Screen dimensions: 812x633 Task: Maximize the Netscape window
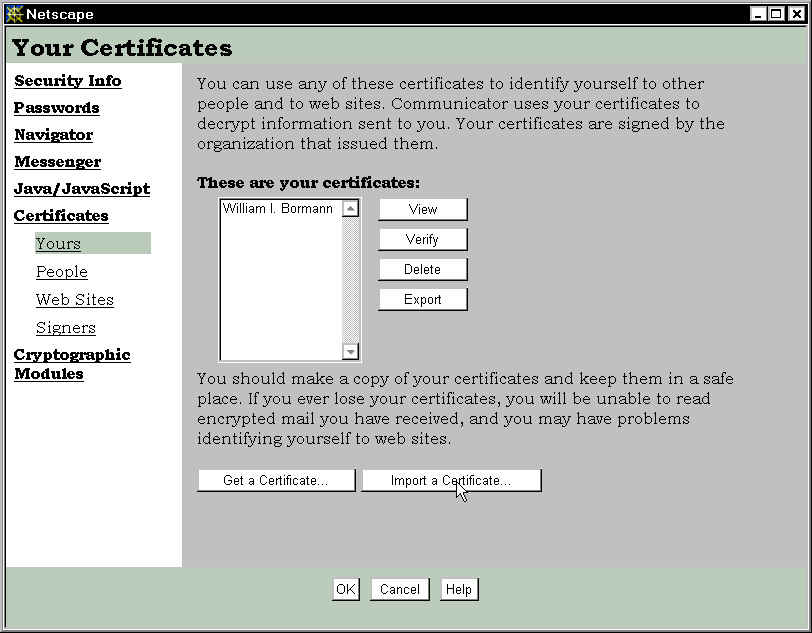point(777,14)
